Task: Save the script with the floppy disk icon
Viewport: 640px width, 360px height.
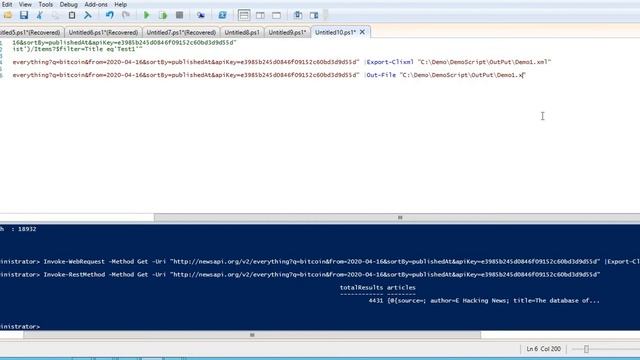Action: 24,16
